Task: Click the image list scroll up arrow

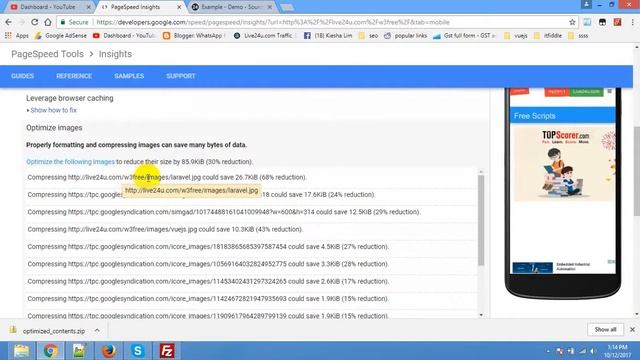Action: coord(481,172)
